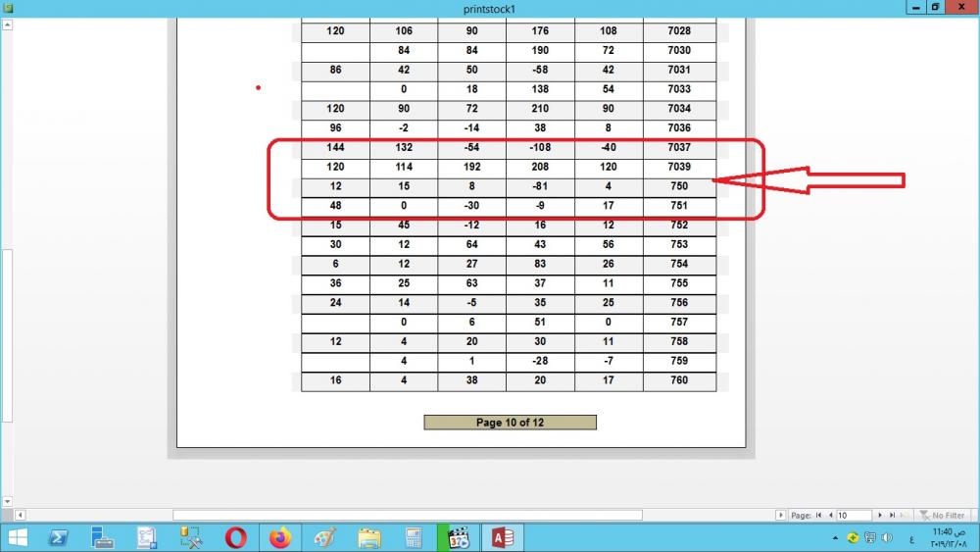Open the Windows Start menu

[x=18, y=537]
